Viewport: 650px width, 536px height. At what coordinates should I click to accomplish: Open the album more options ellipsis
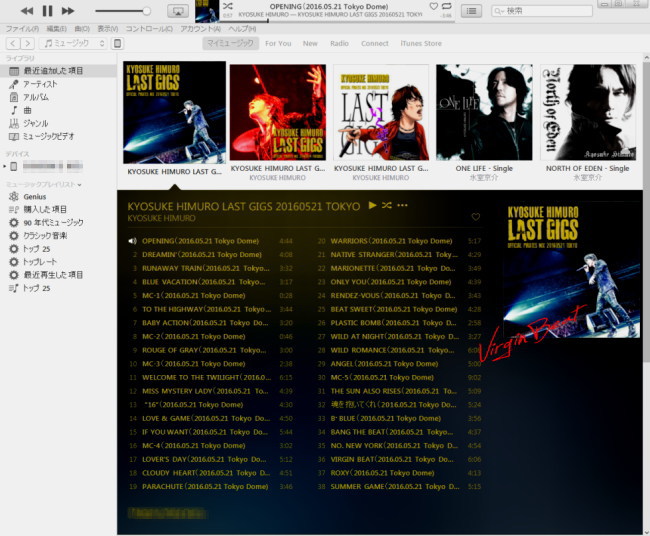point(402,205)
